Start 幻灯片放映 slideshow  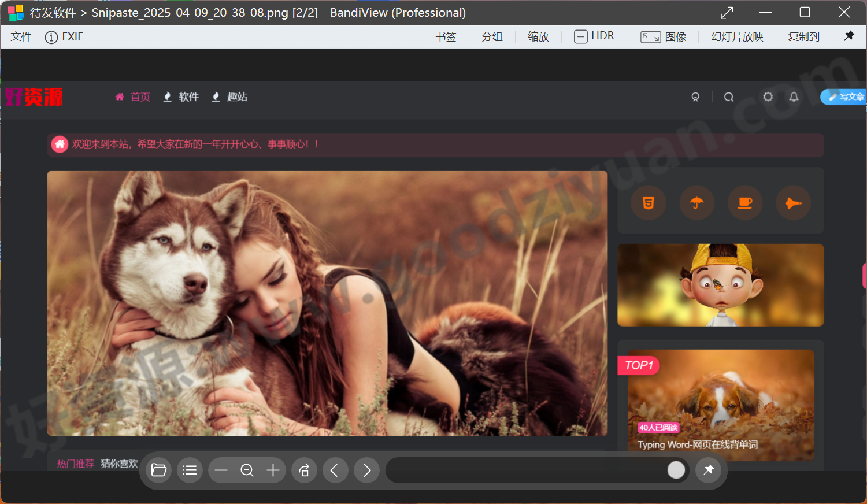(737, 36)
